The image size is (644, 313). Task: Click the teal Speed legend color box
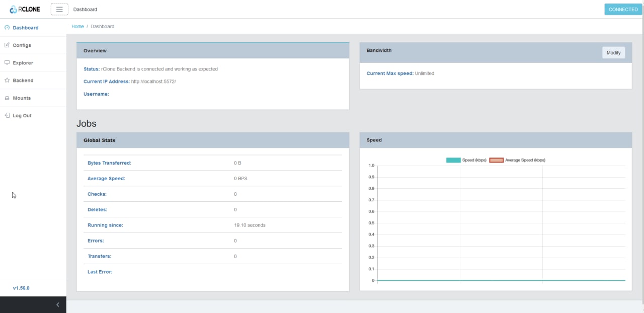pos(453,160)
